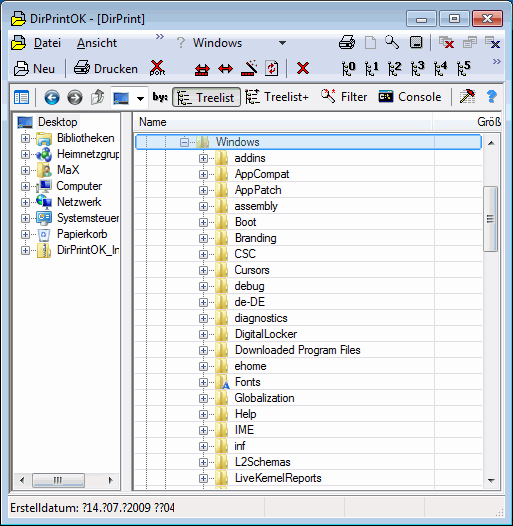
Task: Toggle the Treelist+ view mode
Action: [277, 97]
